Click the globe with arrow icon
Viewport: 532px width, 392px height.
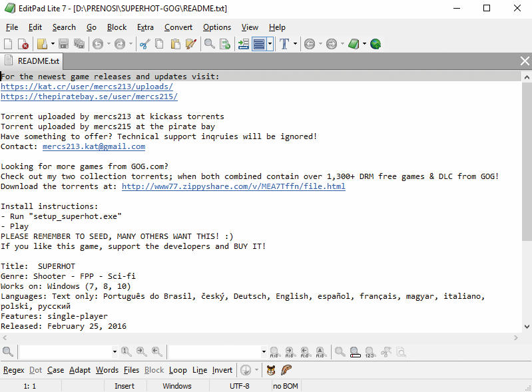pos(376,44)
